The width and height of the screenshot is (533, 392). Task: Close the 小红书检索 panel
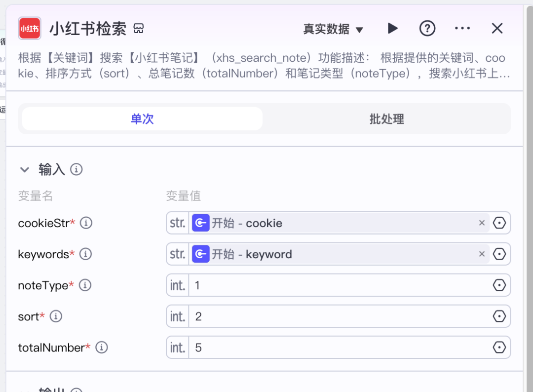(x=497, y=29)
